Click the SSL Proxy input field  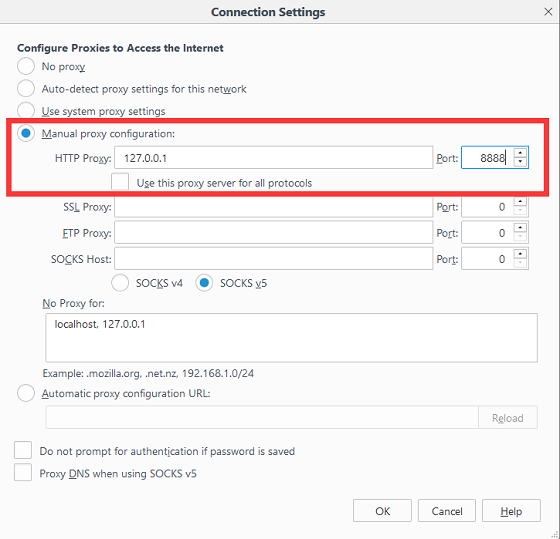274,207
